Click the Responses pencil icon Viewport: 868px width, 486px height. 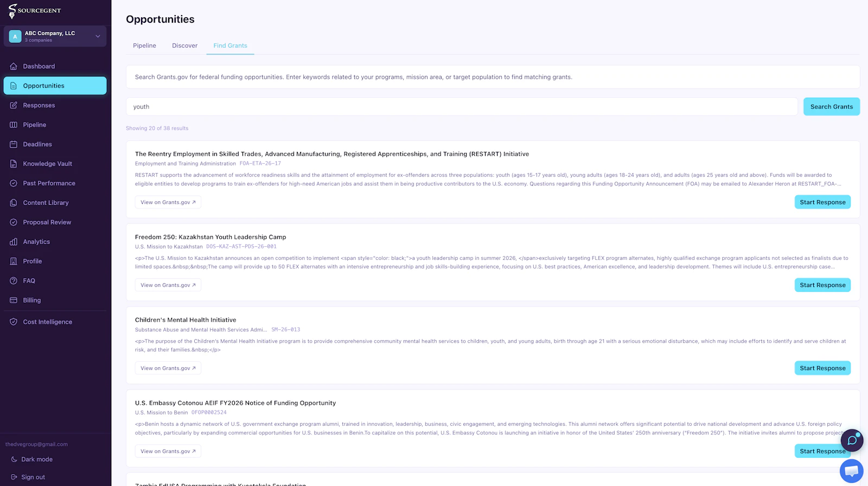pyautogui.click(x=14, y=105)
